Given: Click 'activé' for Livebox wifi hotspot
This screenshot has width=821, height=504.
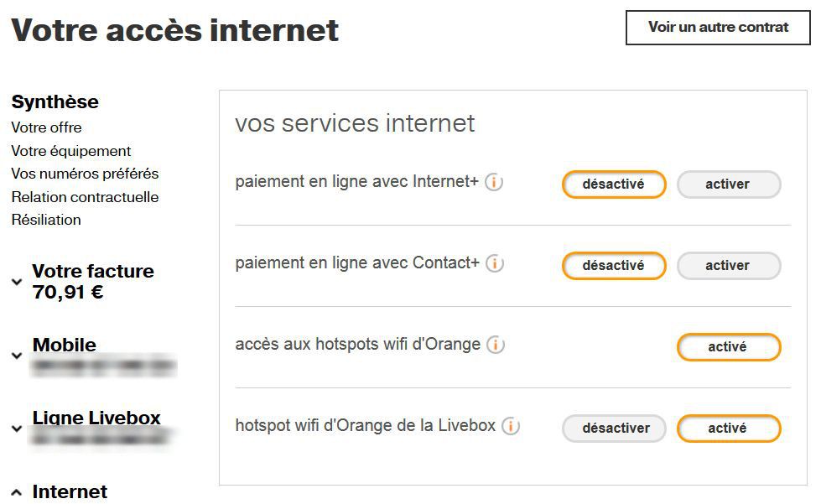Looking at the screenshot, I should coord(728,429).
